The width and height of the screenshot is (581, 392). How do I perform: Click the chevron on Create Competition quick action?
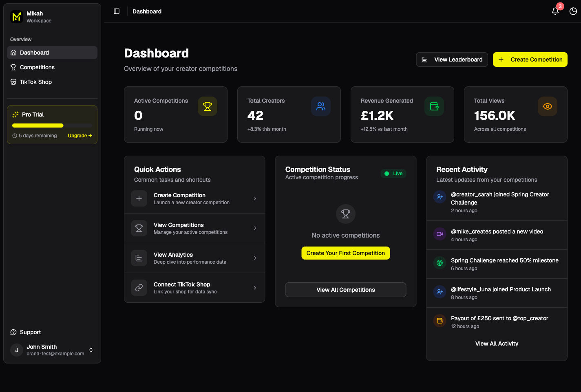255,198
